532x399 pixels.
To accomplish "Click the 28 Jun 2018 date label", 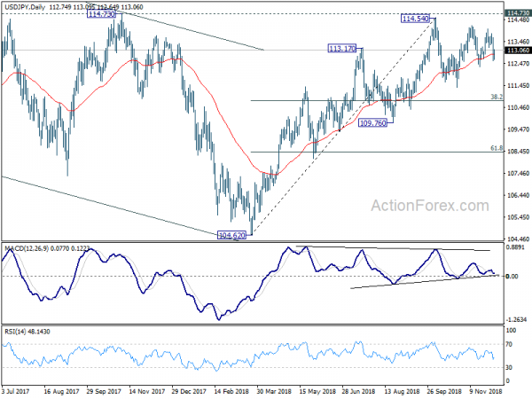I will (x=359, y=391).
